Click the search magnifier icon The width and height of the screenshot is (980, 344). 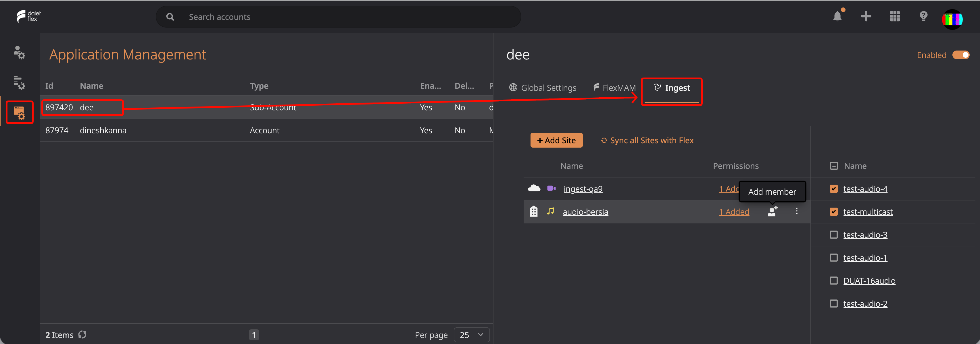point(170,17)
